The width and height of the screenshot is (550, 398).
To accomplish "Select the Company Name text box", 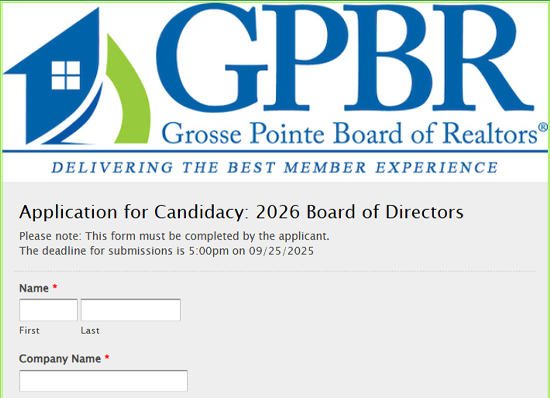I will [x=103, y=381].
